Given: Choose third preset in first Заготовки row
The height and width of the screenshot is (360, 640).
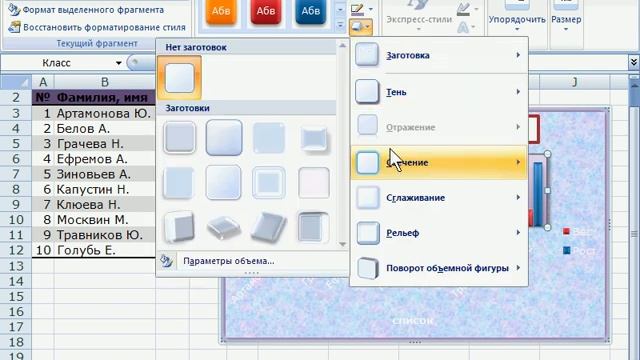Looking at the screenshot, I should 269,138.
